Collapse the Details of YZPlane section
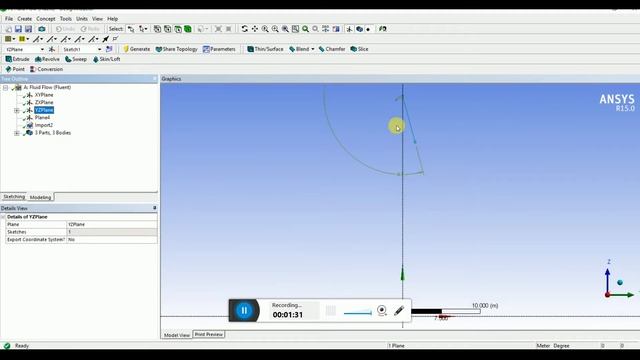Screen dimensions: 640x360 [3, 217]
